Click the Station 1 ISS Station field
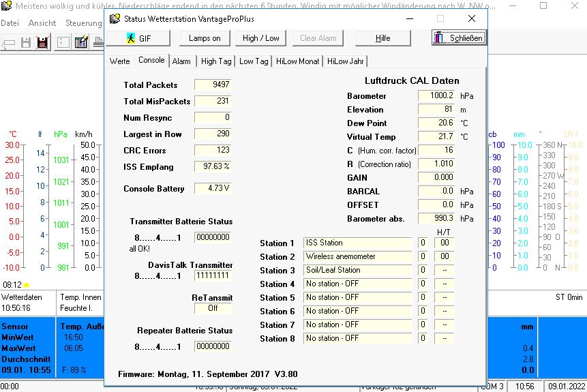 tap(357, 243)
